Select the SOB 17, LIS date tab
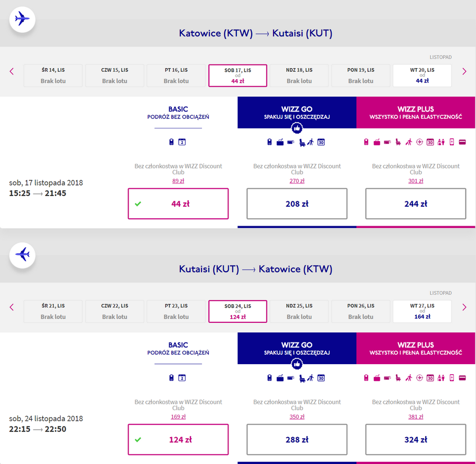 click(237, 76)
